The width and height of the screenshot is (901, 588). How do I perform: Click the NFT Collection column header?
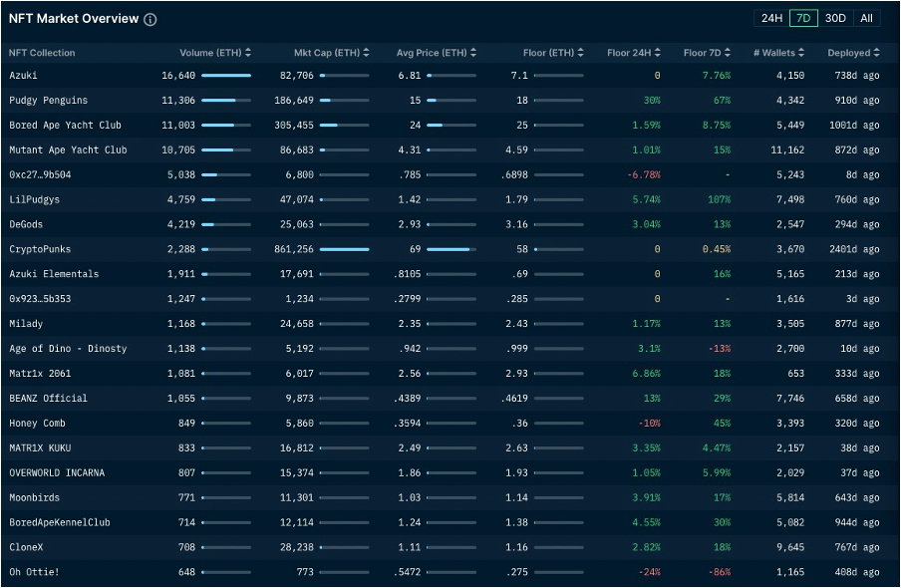click(x=42, y=53)
